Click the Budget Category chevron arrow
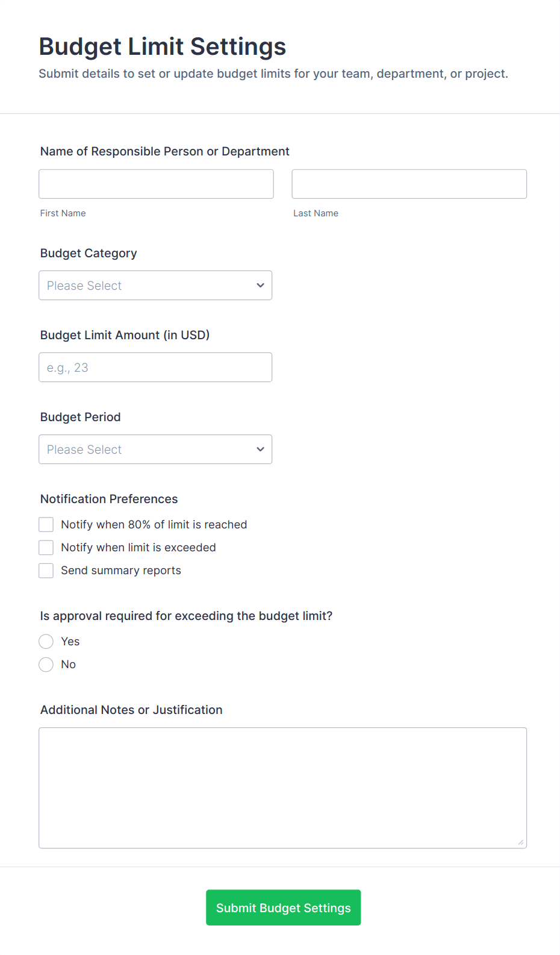Viewport: 560px width, 955px height. (260, 286)
